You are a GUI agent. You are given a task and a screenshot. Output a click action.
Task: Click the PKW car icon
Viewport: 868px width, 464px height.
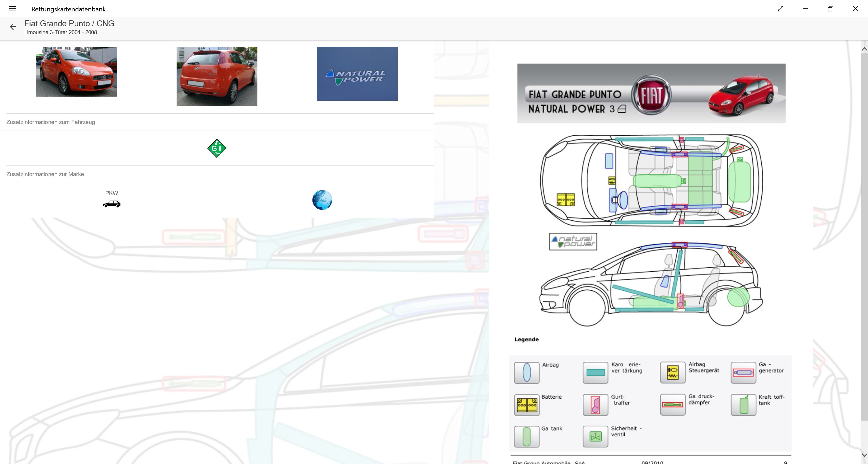111,204
